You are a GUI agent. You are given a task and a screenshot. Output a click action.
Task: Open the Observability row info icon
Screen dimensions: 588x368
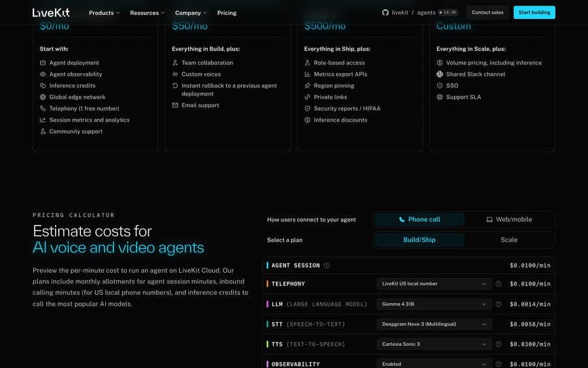(498, 364)
